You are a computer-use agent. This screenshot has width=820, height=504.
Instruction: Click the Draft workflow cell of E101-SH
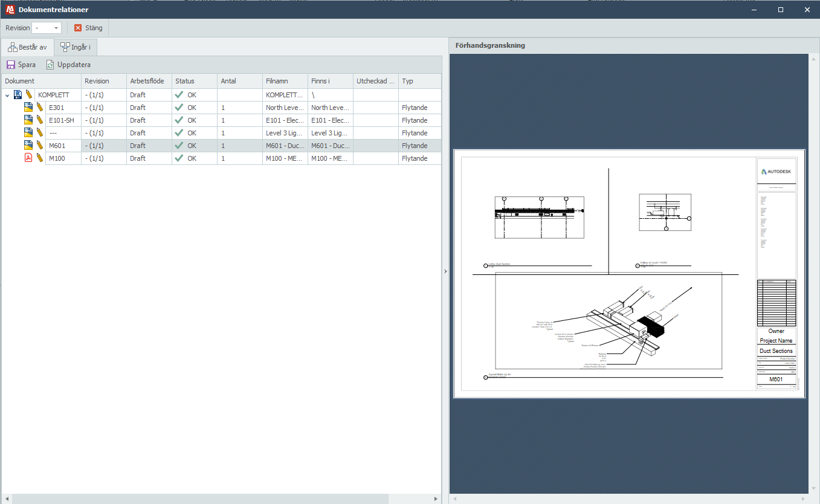pyautogui.click(x=149, y=120)
